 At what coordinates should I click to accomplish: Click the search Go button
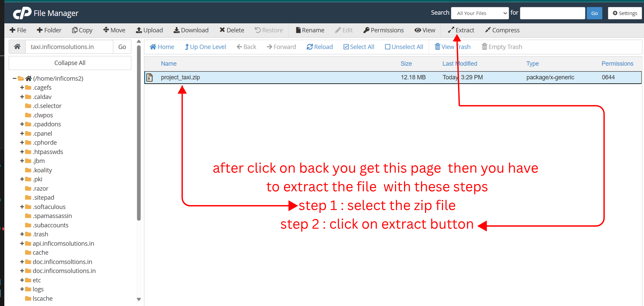(594, 13)
